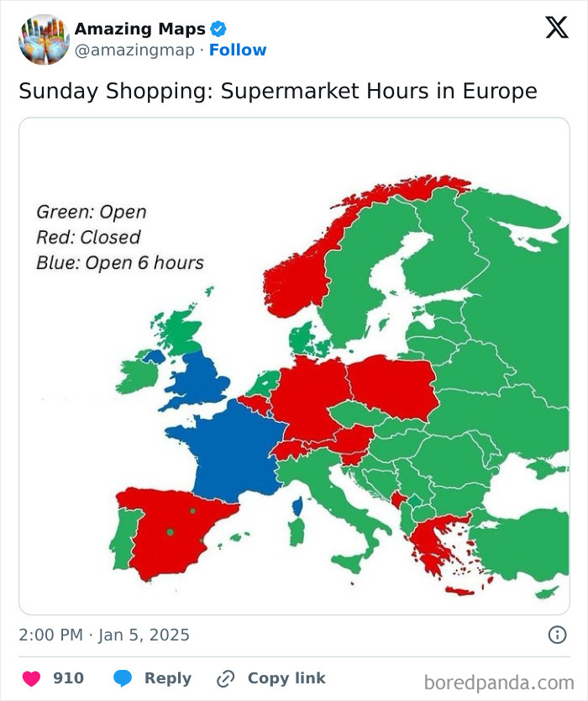Viewport: 588px width, 701px height.
Task: View likes by clicking the 910 count
Action: click(x=66, y=678)
